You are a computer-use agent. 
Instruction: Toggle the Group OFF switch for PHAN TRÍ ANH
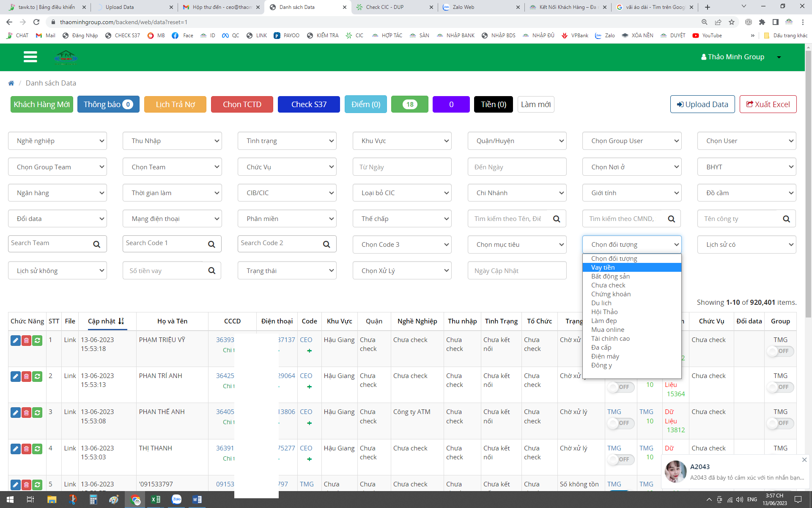(781, 387)
